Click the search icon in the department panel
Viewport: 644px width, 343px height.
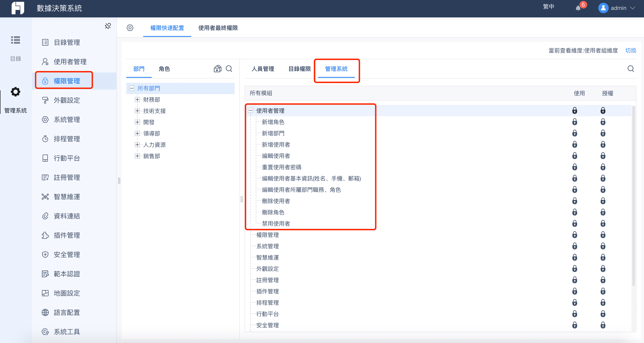(229, 69)
